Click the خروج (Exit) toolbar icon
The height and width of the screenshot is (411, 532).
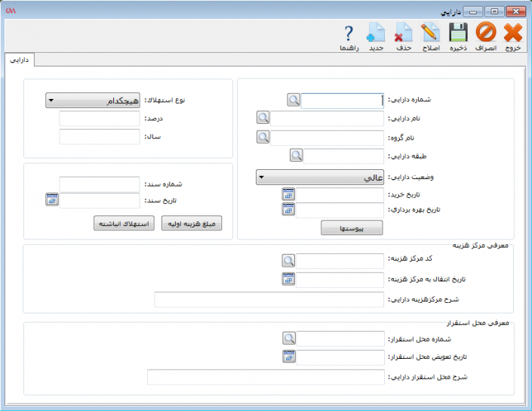pyautogui.click(x=513, y=32)
